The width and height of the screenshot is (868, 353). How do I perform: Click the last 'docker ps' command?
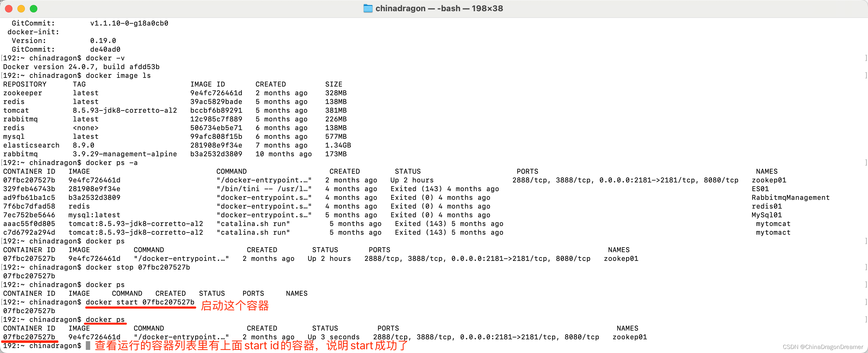105,320
